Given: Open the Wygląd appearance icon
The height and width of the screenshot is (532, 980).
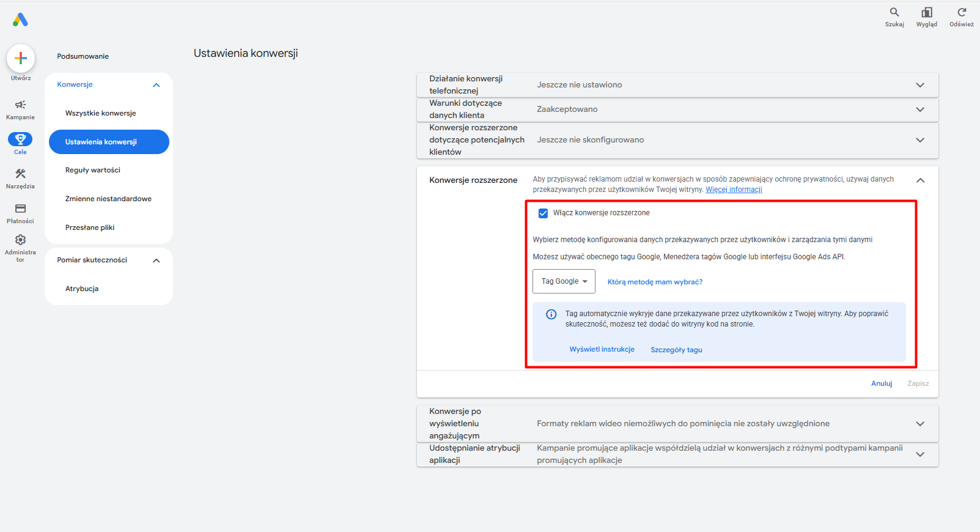Looking at the screenshot, I should pyautogui.click(x=927, y=12).
